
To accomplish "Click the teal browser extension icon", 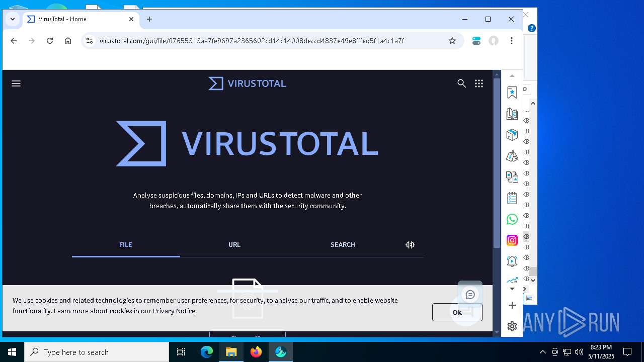I will pyautogui.click(x=476, y=41).
